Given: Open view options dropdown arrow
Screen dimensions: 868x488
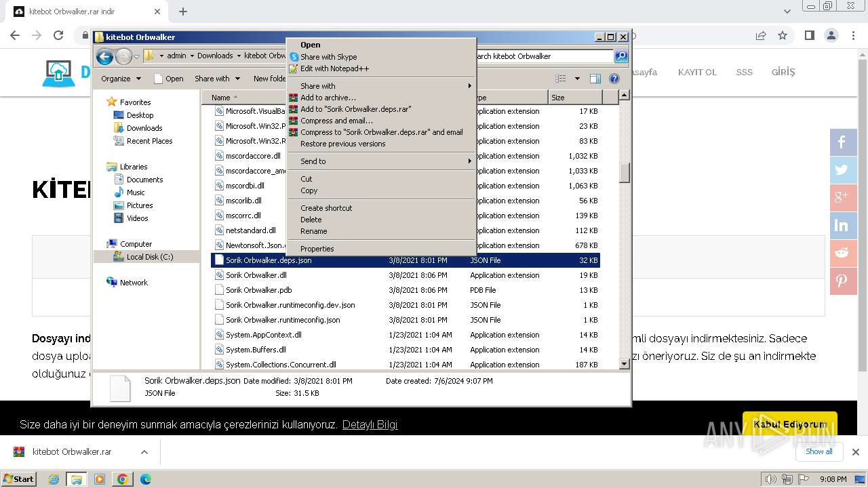Looking at the screenshot, I should [577, 79].
